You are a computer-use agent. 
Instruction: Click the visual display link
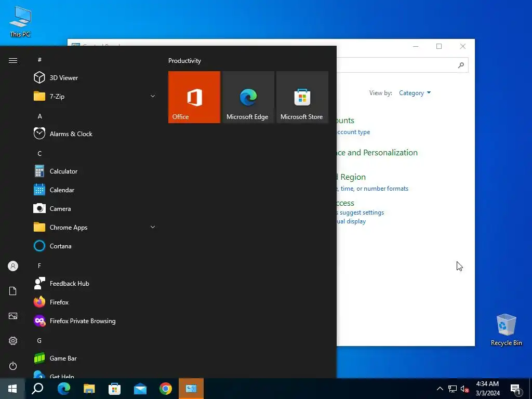pyautogui.click(x=351, y=221)
